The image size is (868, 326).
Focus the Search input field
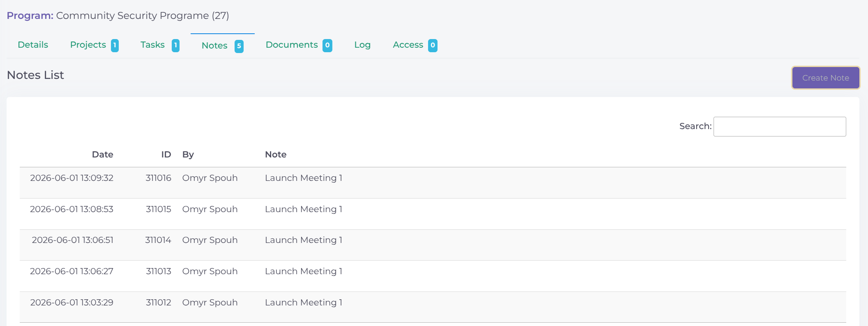pos(780,127)
